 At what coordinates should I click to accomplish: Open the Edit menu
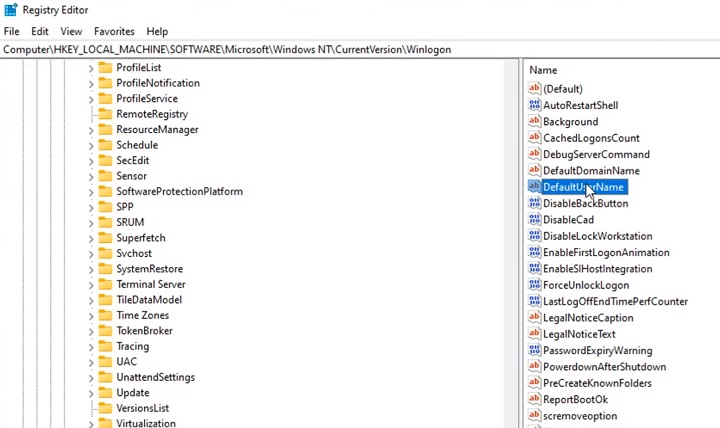tap(39, 31)
